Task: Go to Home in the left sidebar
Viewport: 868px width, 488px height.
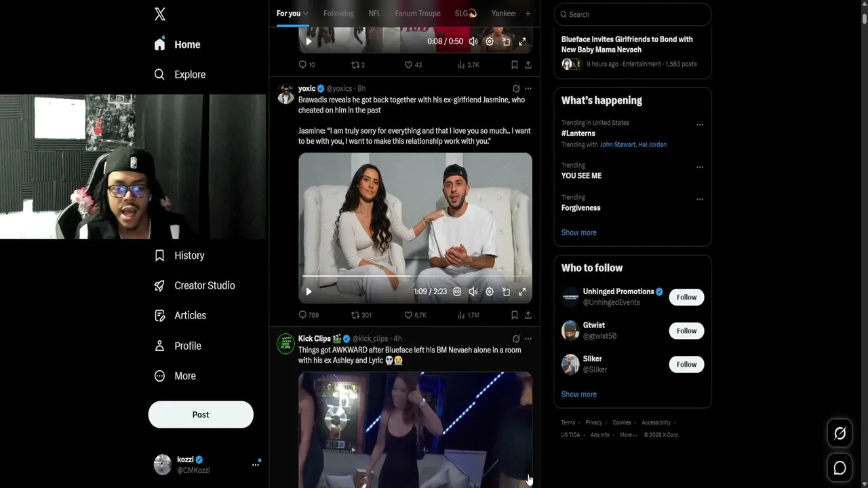Action: click(x=177, y=45)
